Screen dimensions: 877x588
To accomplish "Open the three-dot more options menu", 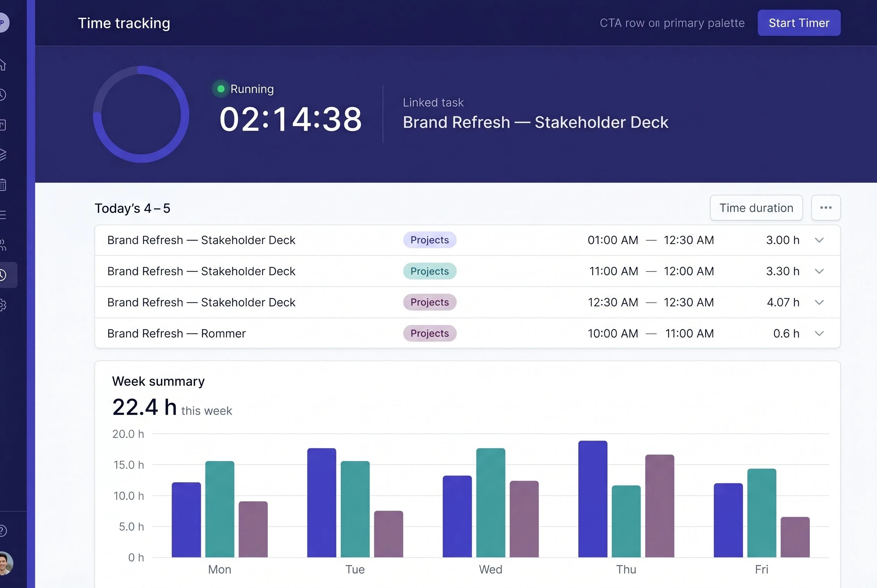I will [826, 208].
